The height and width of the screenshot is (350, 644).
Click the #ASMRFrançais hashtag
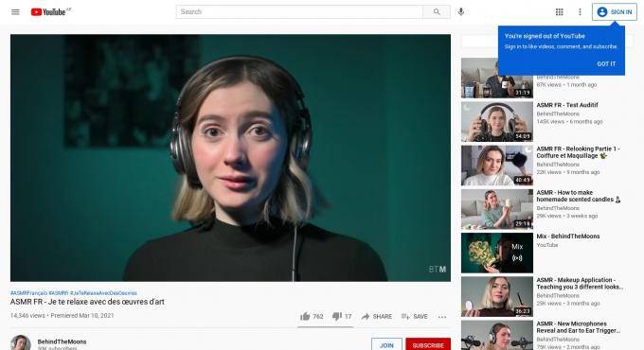(28, 293)
